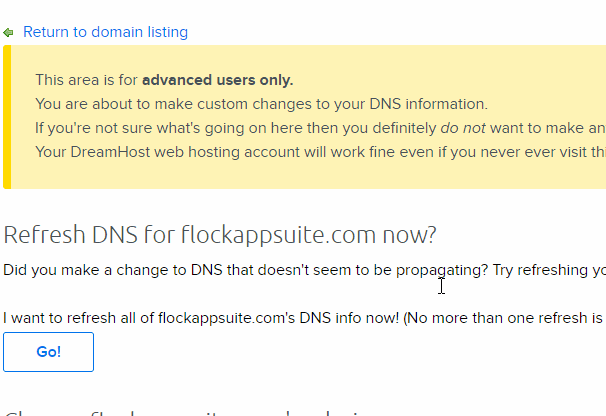Image resolution: width=606 pixels, height=416 pixels.
Task: Click the word 'propagating?' in the paragraph
Action: pos(442,271)
